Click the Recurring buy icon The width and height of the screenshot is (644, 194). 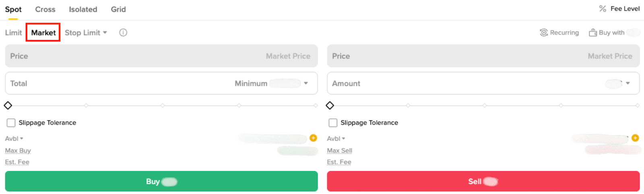[544, 33]
